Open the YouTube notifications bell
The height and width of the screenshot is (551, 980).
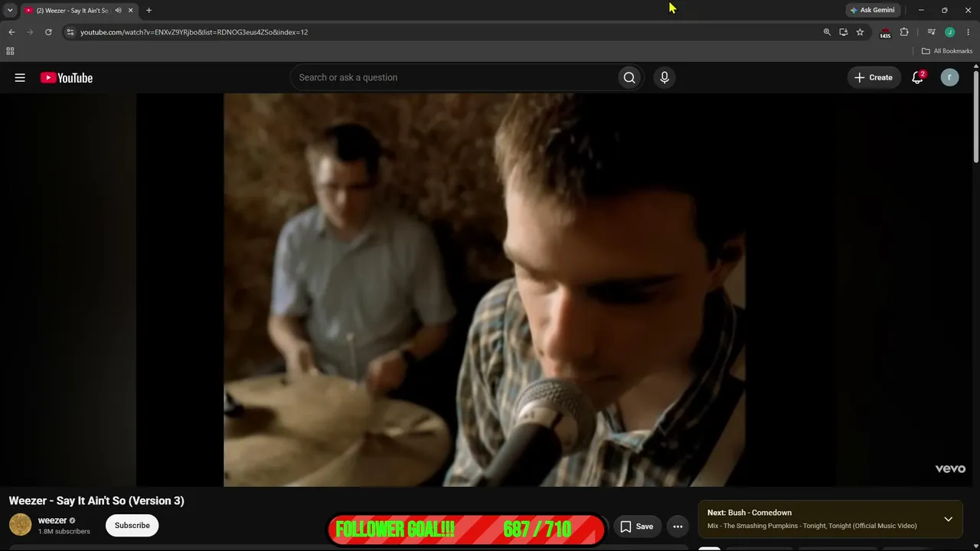click(x=917, y=77)
